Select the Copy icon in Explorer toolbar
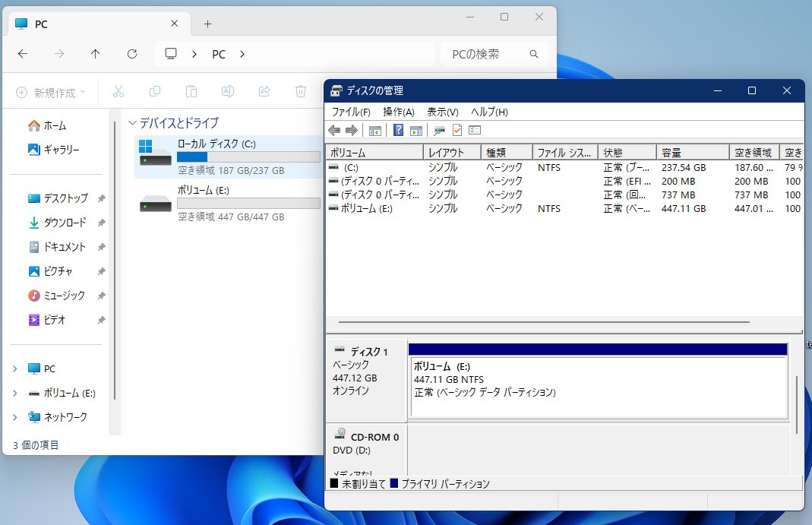 click(154, 91)
